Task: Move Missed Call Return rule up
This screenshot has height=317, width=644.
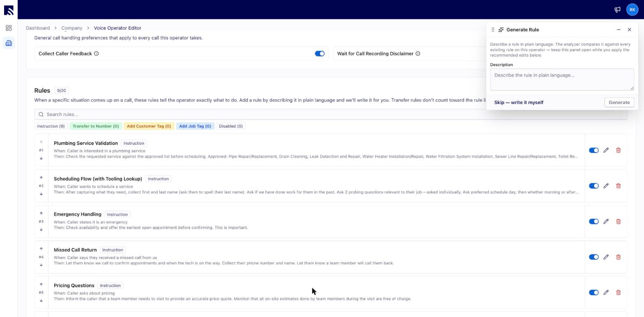Action: tap(41, 249)
